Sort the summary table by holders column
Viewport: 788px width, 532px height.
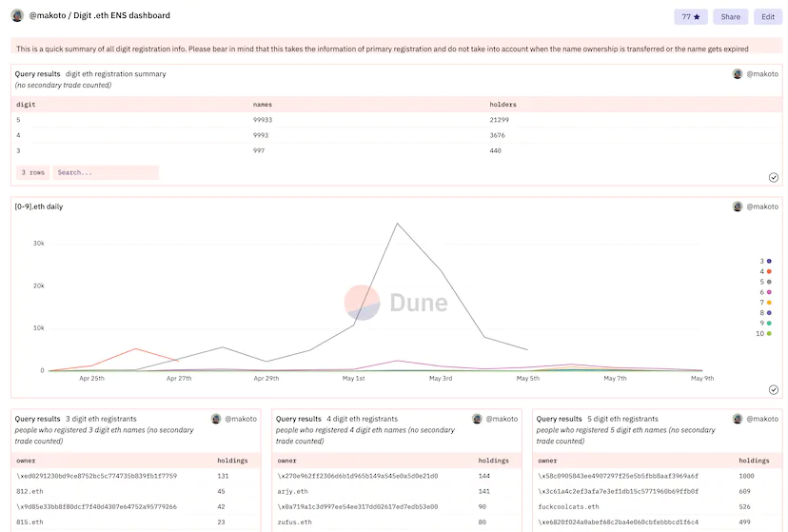pyautogui.click(x=502, y=104)
